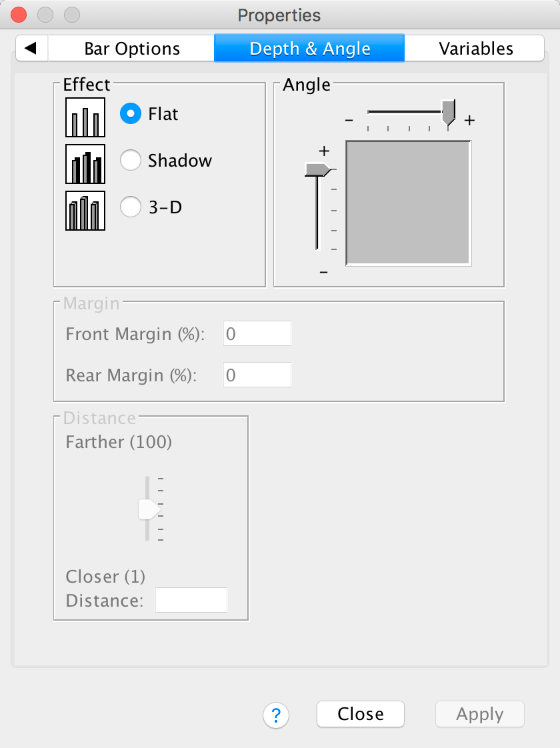
Task: Click the Distance slider thumb
Action: click(x=149, y=509)
